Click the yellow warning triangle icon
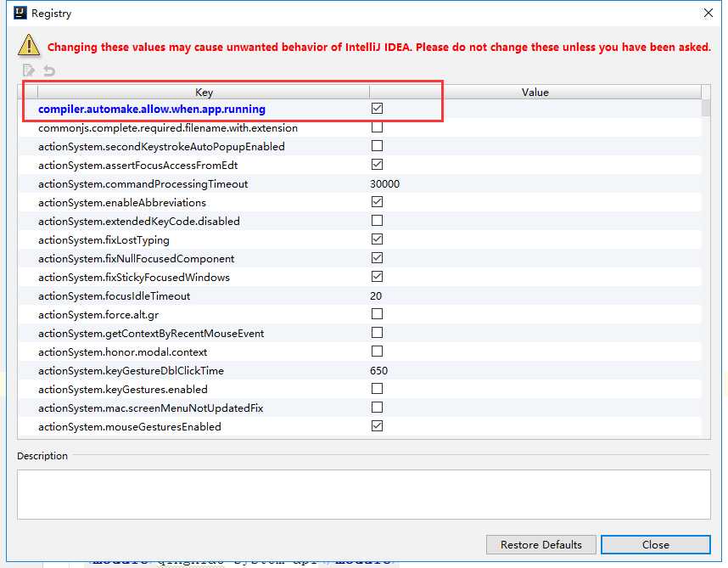The height and width of the screenshot is (568, 728). point(29,46)
